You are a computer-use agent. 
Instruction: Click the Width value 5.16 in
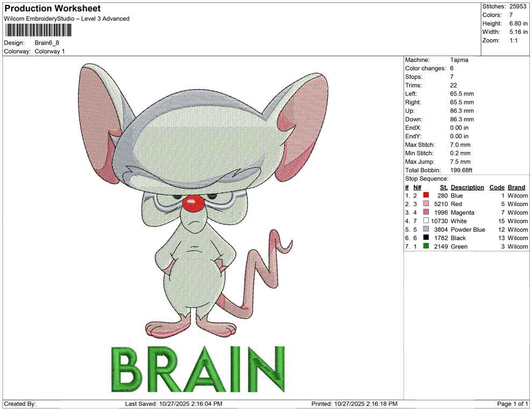click(x=518, y=32)
